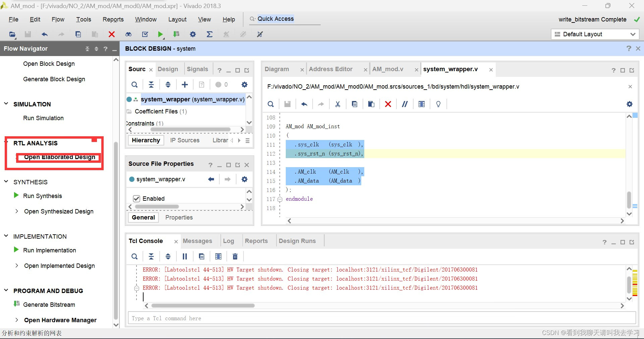Click the Tcl command input field
Screen dimensions: 644x339
pos(382,318)
